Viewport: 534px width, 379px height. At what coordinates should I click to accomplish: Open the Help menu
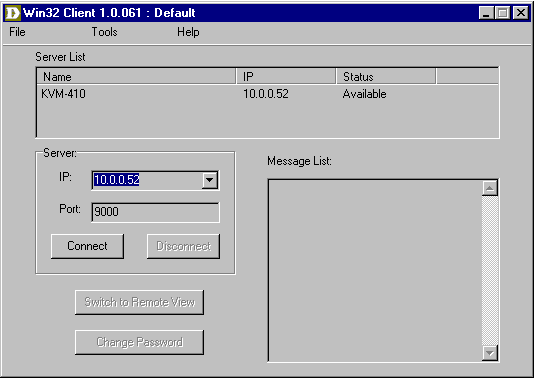coord(188,32)
